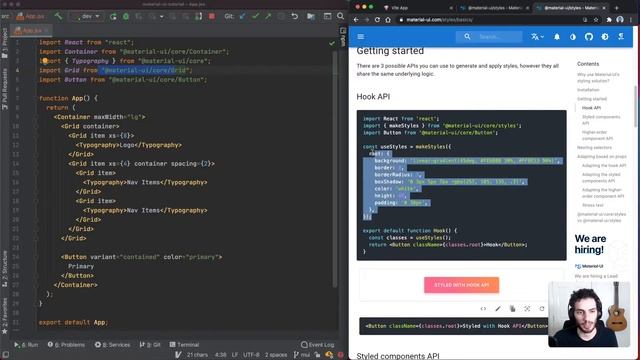Open the Favorites side tab
Viewport: 640px width, 360px height.
[4, 316]
